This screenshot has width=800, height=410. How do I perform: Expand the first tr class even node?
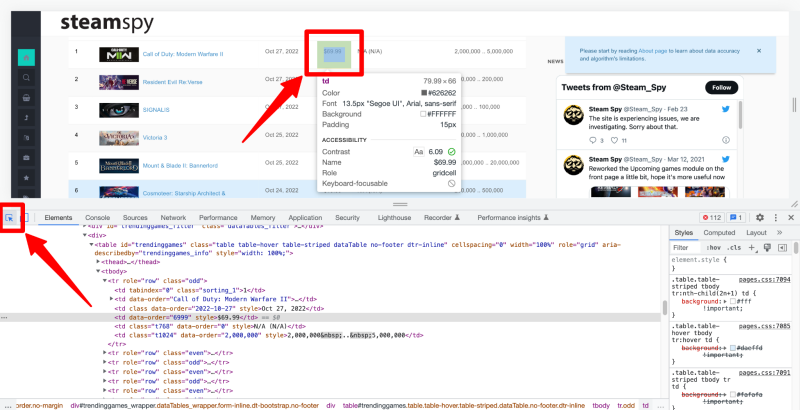tap(105, 353)
